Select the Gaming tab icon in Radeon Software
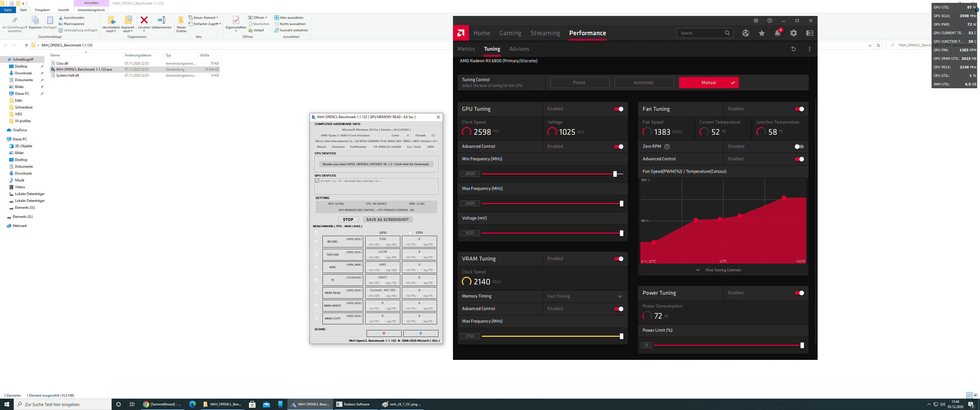The height and width of the screenshot is (410, 980). tap(509, 32)
